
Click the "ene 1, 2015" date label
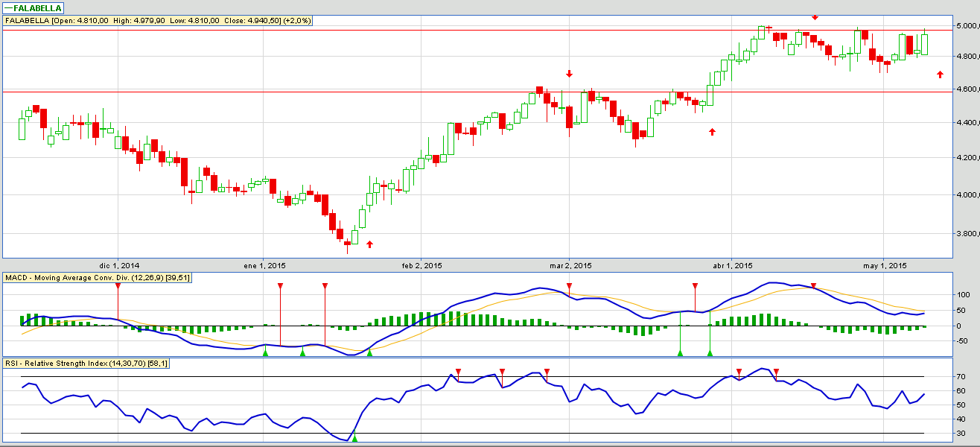[265, 265]
